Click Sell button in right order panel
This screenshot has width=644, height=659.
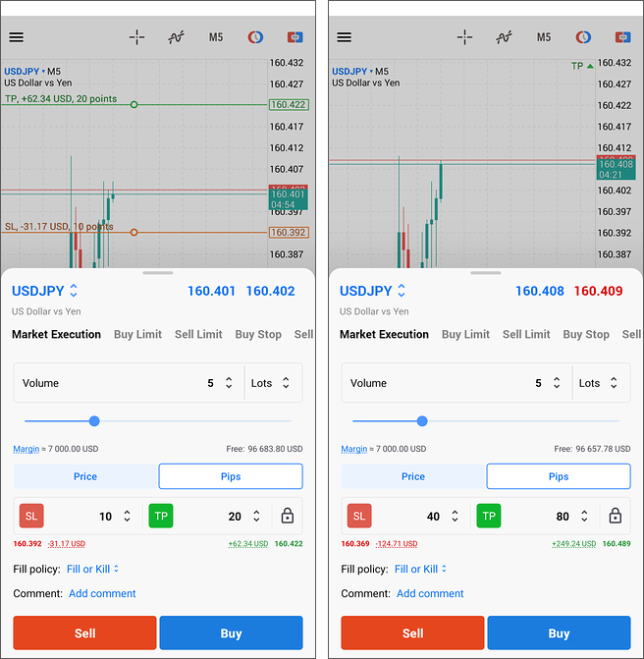(x=412, y=632)
